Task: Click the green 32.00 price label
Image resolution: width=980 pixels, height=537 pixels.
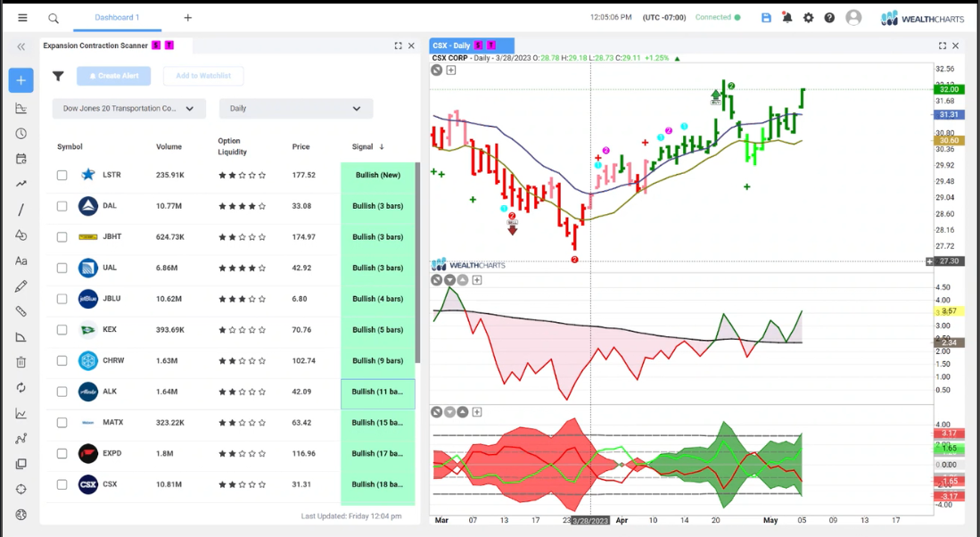Action: 949,90
